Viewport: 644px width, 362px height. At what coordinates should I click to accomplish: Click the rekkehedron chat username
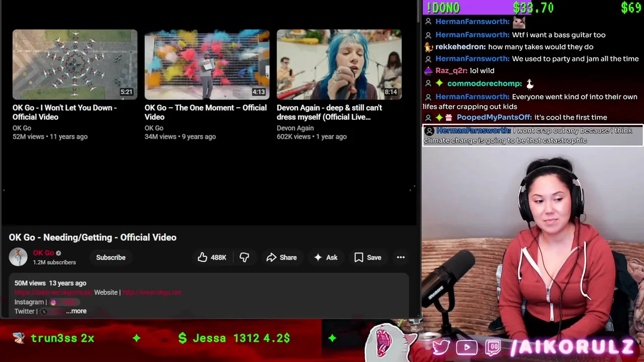(461, 47)
